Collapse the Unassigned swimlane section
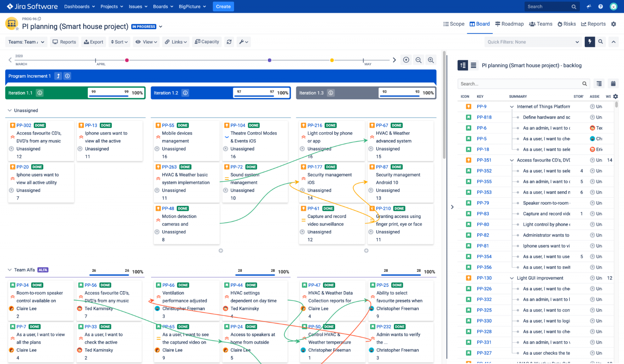Image resolution: width=624 pixels, height=364 pixels. tap(9, 110)
